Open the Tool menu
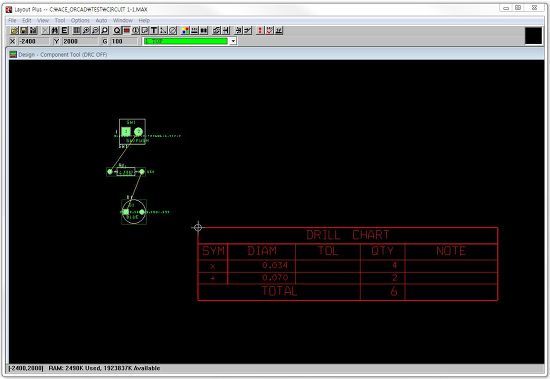 click(x=60, y=20)
